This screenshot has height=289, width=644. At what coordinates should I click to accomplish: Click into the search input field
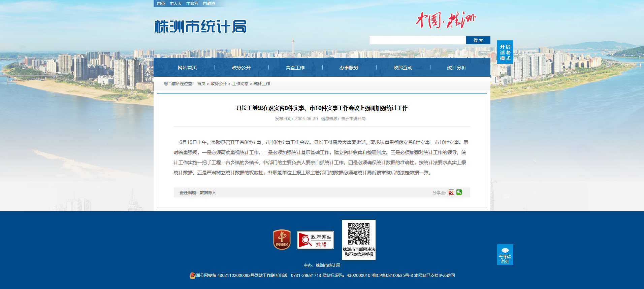(417, 40)
